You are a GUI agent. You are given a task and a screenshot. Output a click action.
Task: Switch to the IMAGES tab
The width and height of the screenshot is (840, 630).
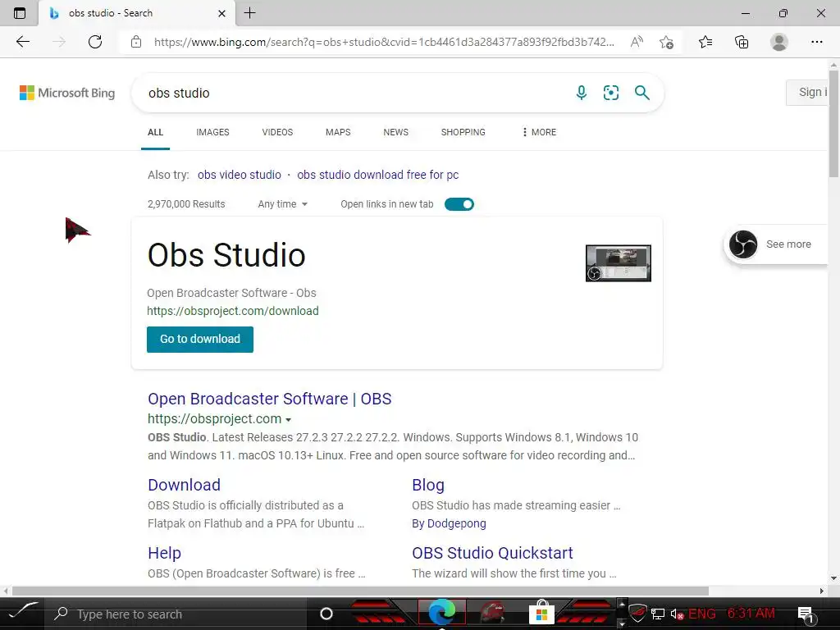(212, 132)
